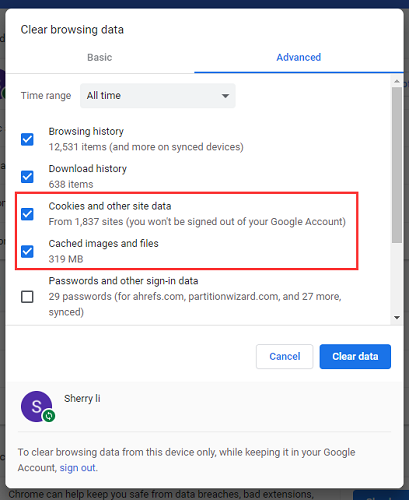Uncheck the Download history checkbox
Screen dimensions: 409x500
coord(27,177)
